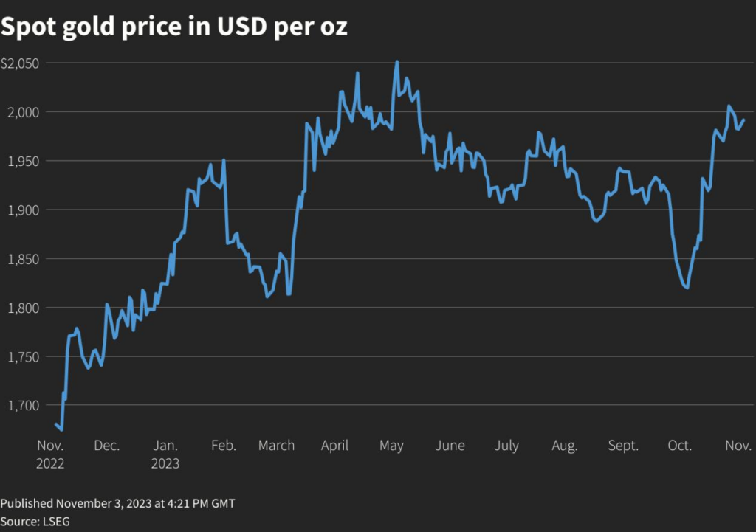This screenshot has width=756, height=532.
Task: Click the "Published November 3, 2023" timestamp
Action: tap(117, 503)
